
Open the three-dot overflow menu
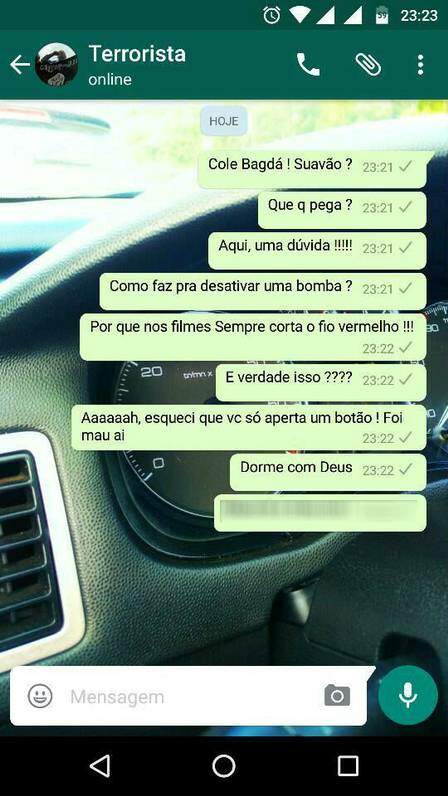[x=420, y=65]
